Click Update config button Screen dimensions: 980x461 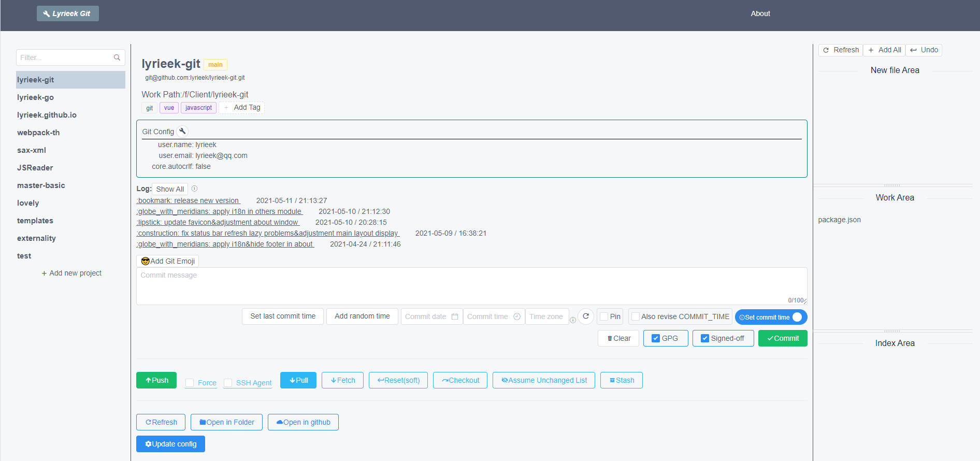(x=170, y=444)
